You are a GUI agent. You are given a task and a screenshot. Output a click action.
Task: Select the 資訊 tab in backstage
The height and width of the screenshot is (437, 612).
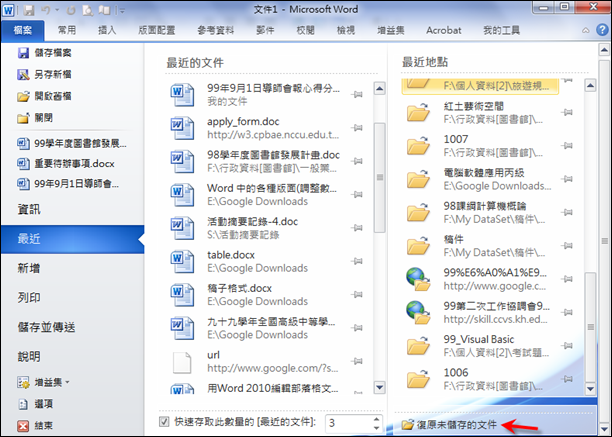pyautogui.click(x=73, y=210)
